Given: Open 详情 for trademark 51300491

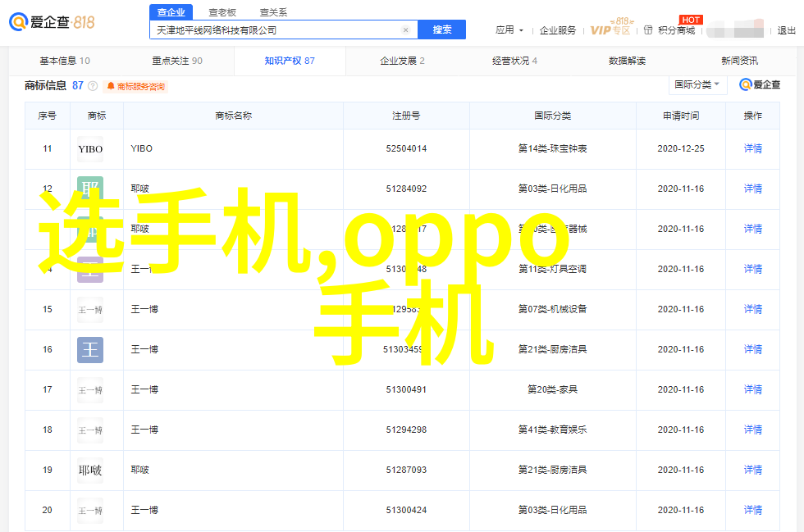Looking at the screenshot, I should point(753,389).
